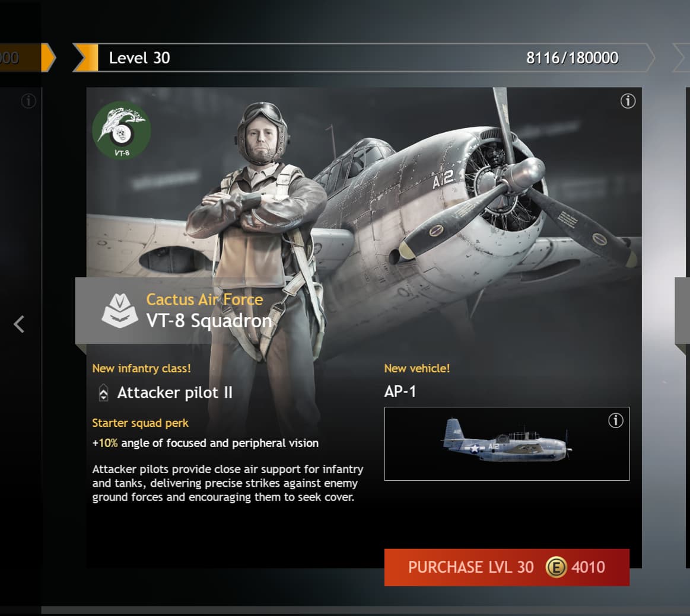The image size is (690, 616).
Task: Click orange chevron beside Level 30
Action: pos(85,58)
